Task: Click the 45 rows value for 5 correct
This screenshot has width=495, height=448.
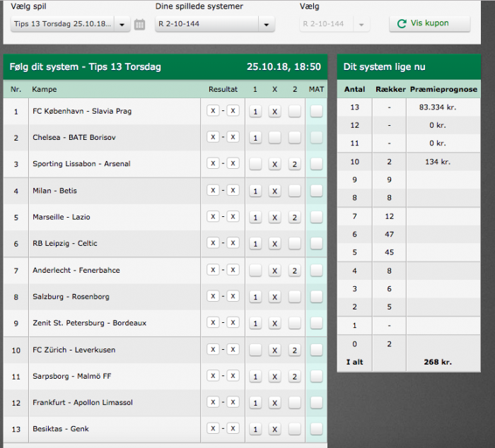Action: point(389,252)
